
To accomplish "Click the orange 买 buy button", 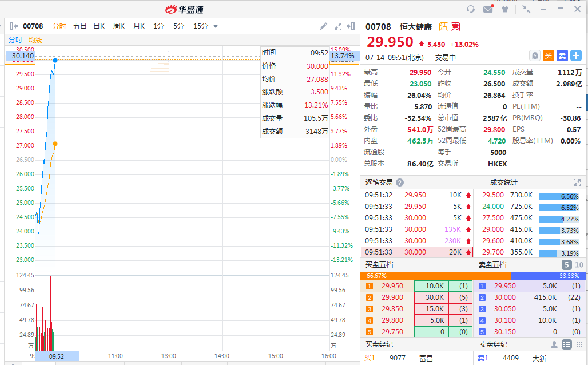I will click(x=549, y=55).
